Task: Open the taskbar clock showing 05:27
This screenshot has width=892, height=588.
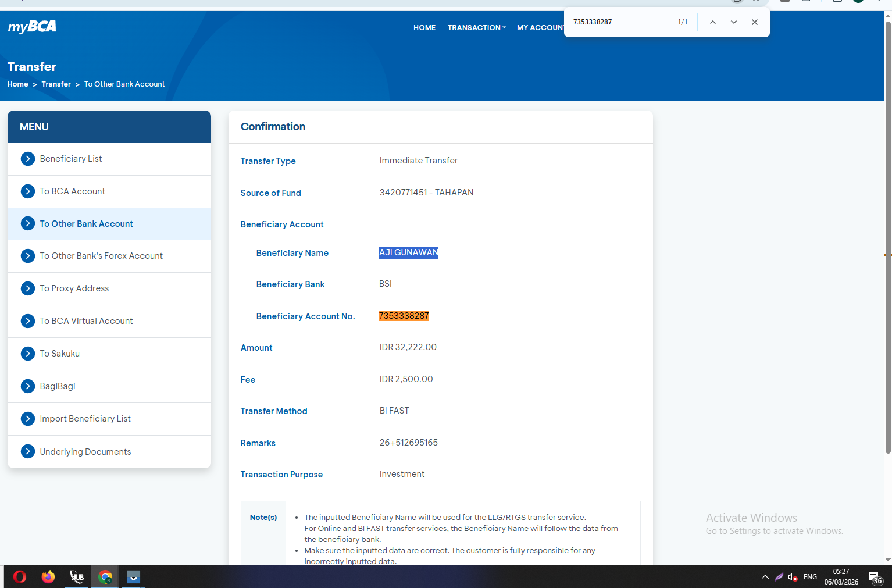Action: click(841, 577)
